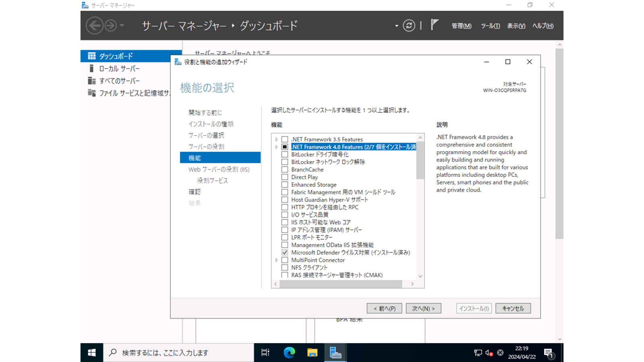Image resolution: width=644 pixels, height=362 pixels.
Task: Select the LPR ポート モニター feature row
Action: (312, 238)
